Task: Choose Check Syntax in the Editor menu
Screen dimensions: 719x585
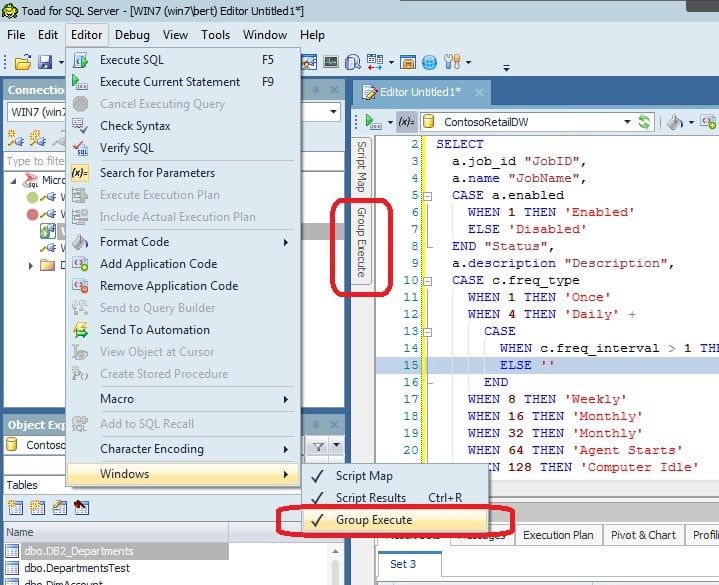Action: click(x=183, y=126)
